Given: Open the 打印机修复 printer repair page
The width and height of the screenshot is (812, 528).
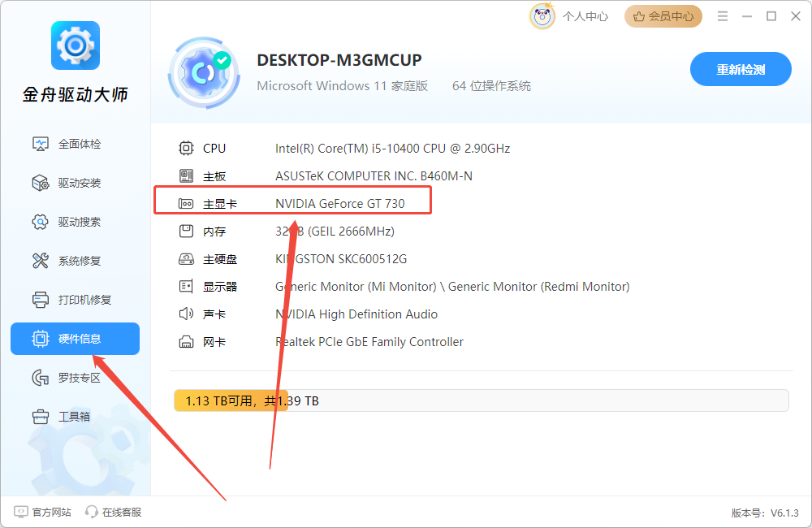Looking at the screenshot, I should pyautogui.click(x=75, y=300).
